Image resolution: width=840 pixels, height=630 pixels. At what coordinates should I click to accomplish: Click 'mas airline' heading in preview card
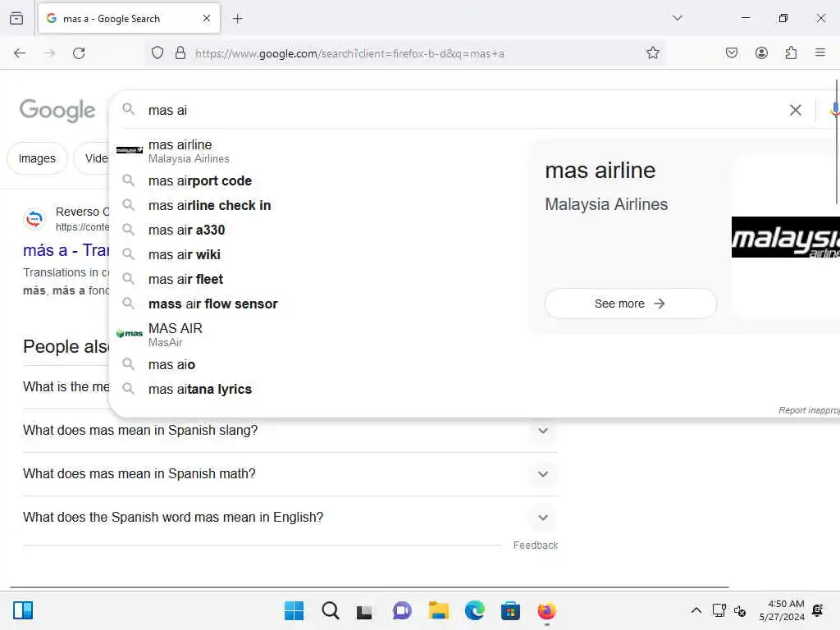coord(600,171)
